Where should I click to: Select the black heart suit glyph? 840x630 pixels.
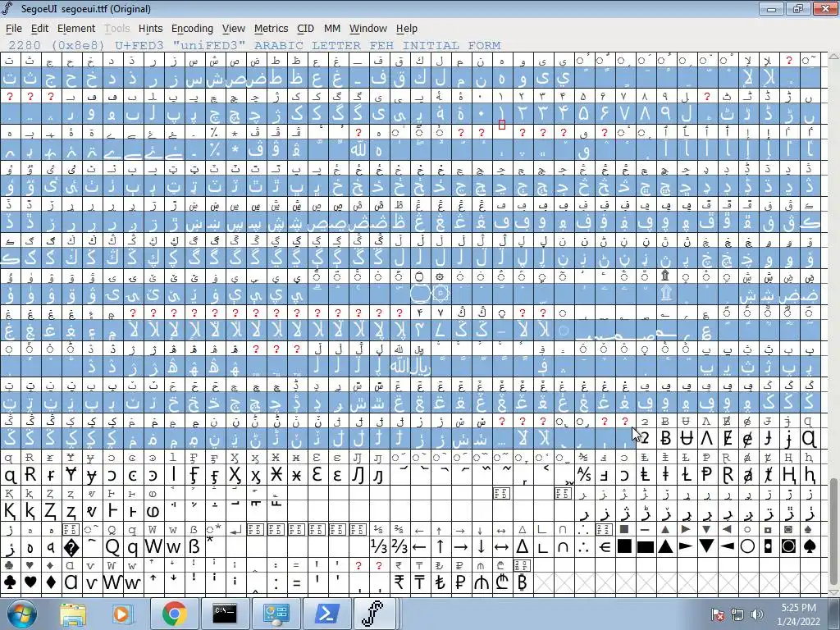coord(30,582)
